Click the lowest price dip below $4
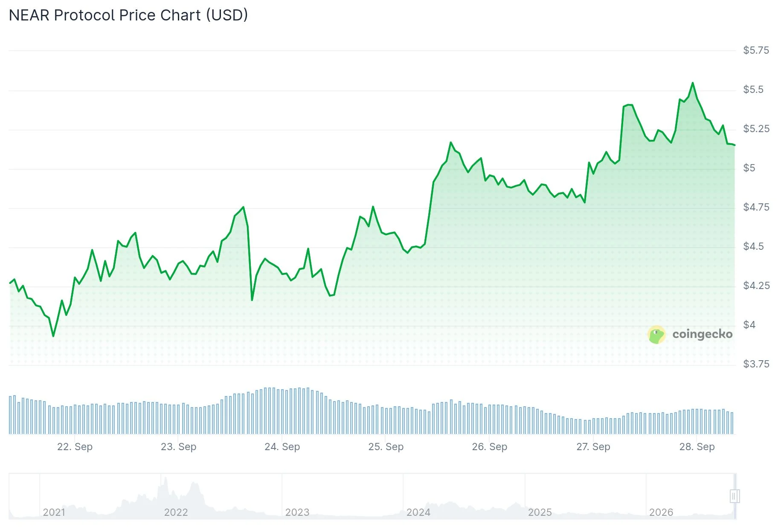 click(53, 336)
